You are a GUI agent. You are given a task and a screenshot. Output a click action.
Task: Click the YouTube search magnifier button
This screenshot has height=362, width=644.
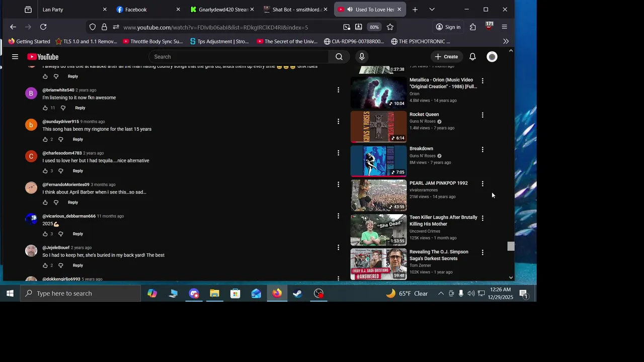(339, 57)
